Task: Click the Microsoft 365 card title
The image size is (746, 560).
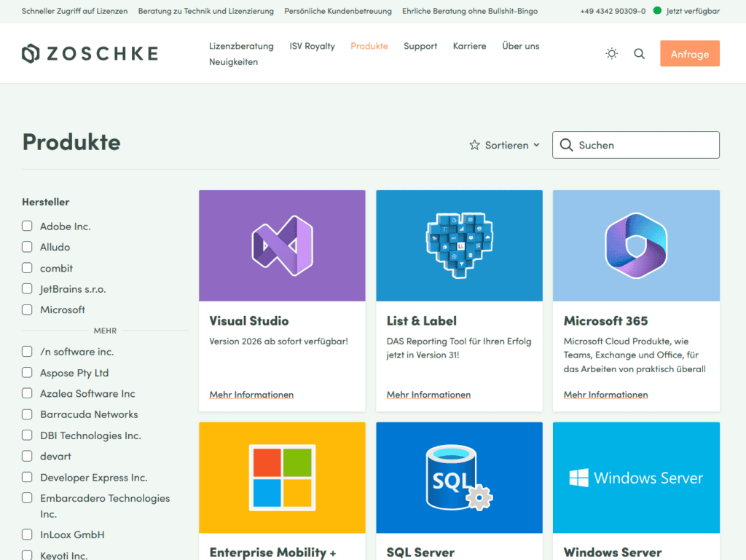Action: [x=605, y=321]
